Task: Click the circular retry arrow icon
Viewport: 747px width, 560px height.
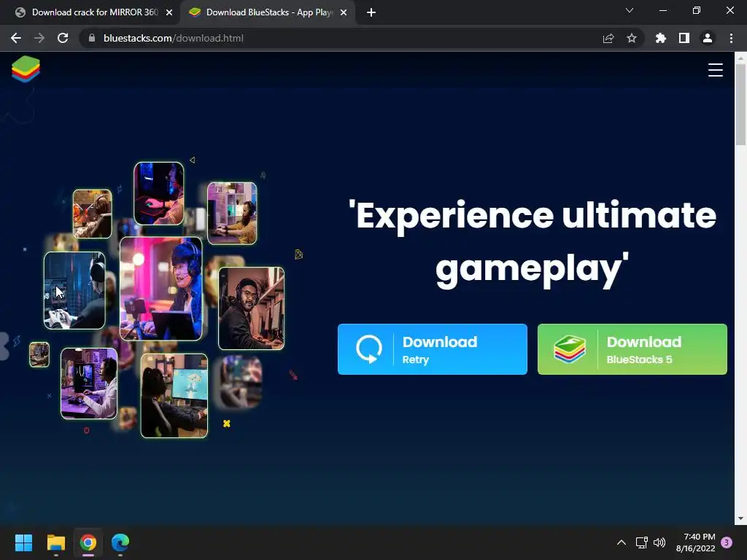Action: [x=368, y=349]
